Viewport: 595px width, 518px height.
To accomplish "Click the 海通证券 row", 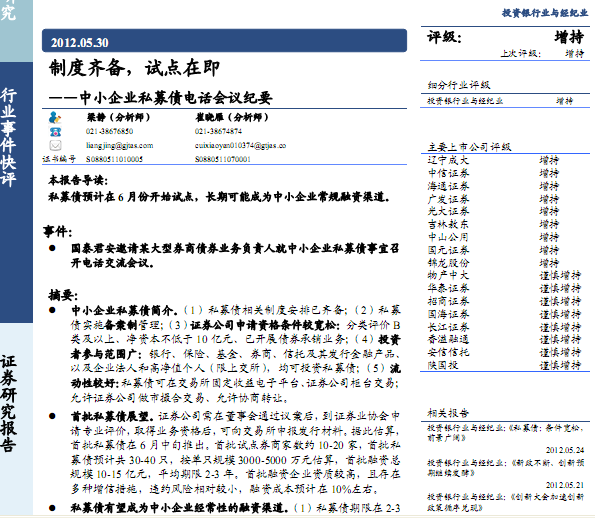I will (505, 186).
